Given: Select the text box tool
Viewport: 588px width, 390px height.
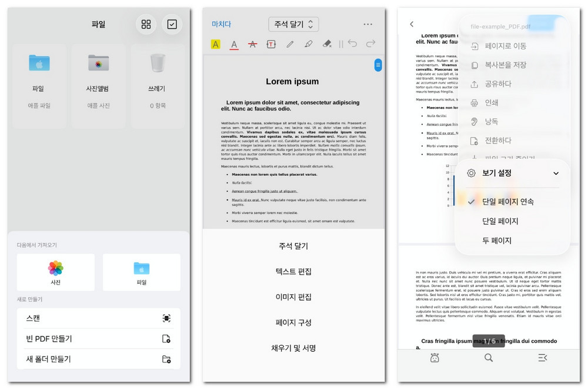Looking at the screenshot, I should pos(272,44).
